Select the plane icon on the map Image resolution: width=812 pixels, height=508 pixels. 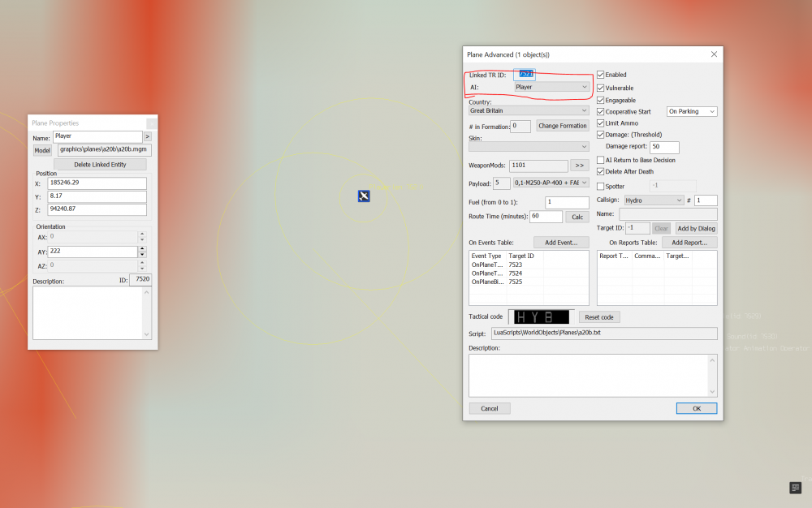365,196
